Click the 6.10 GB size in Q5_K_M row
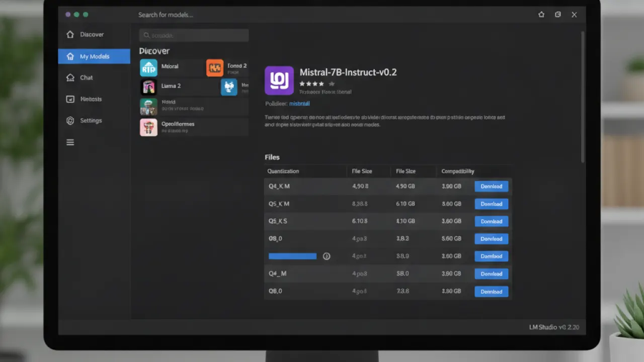644x362 pixels. 406,204
